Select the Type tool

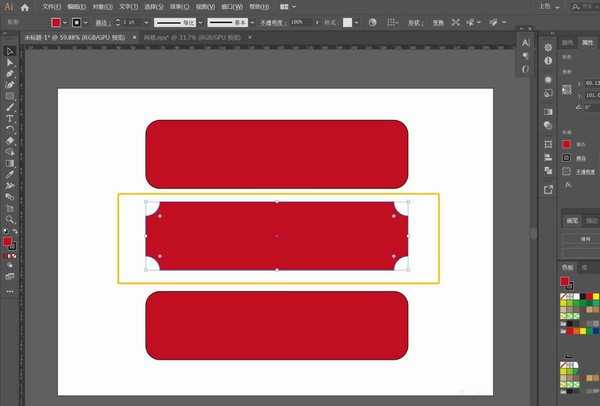click(10, 118)
